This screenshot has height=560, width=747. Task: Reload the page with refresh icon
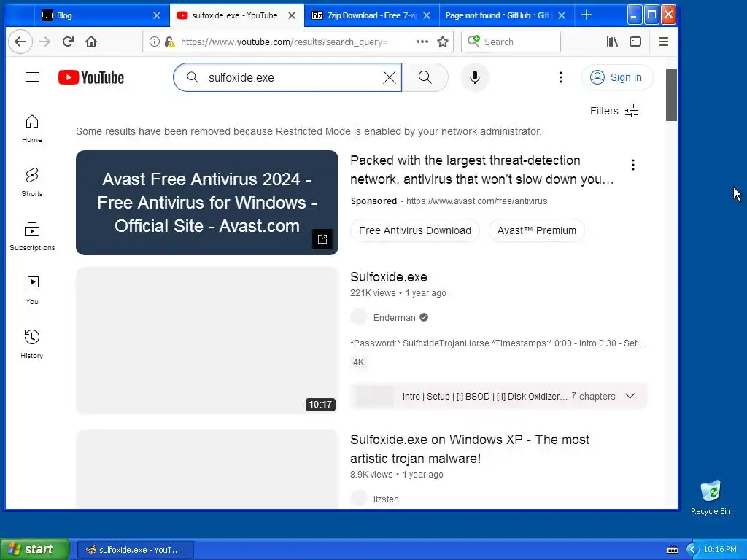68,42
